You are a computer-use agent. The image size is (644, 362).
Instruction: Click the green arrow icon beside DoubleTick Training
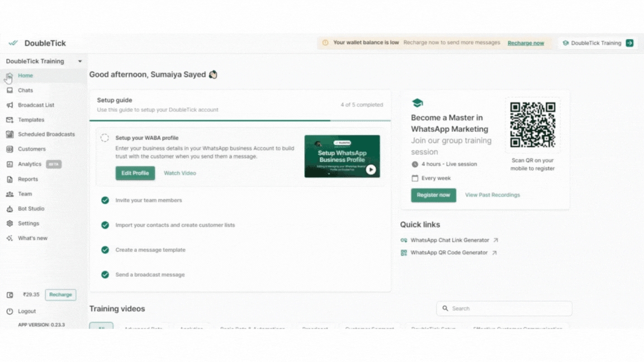click(x=629, y=43)
